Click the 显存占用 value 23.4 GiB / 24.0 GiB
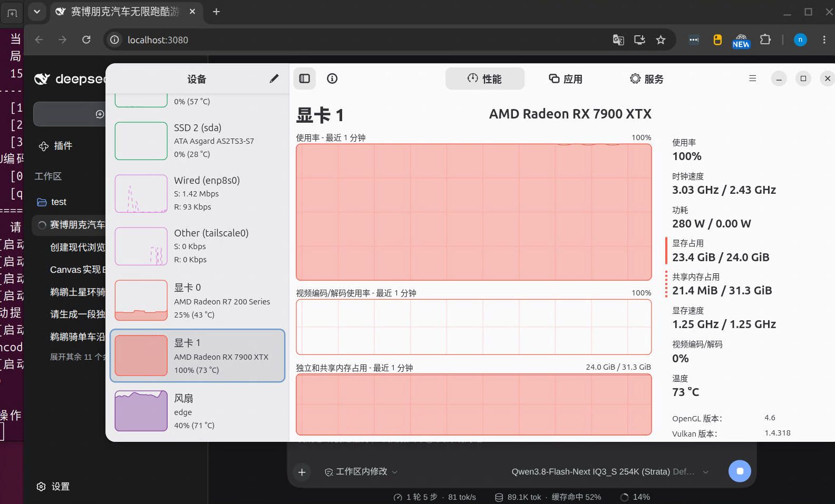Viewport: 835px width, 504px height. tap(721, 258)
